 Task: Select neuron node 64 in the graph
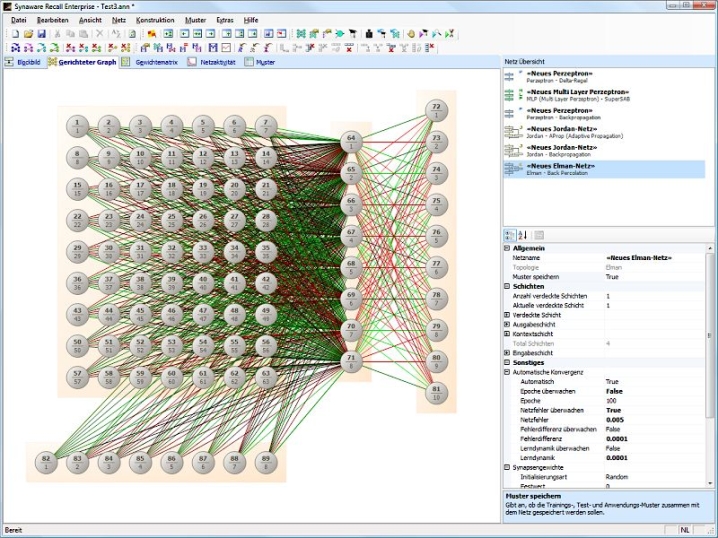351,141
